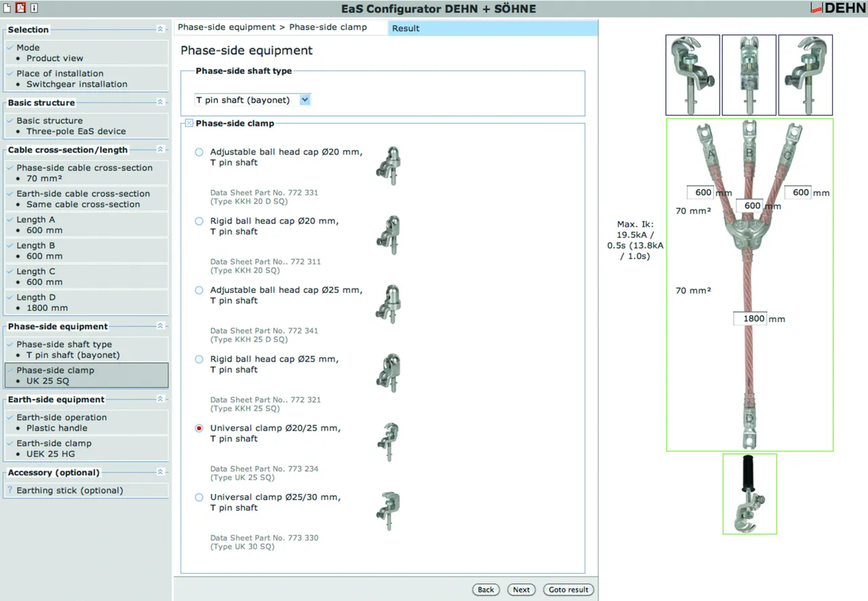Collapse the Selection section

[160, 29]
